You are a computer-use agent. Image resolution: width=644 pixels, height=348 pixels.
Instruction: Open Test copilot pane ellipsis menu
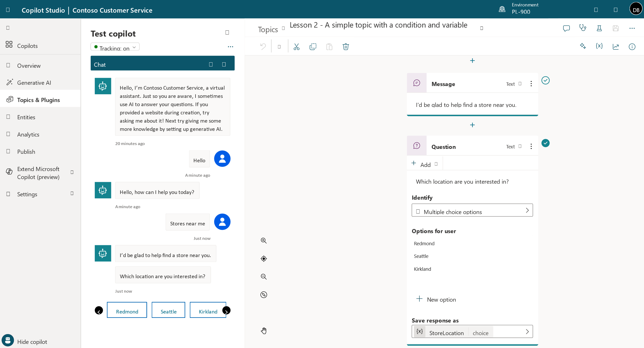coord(230,47)
